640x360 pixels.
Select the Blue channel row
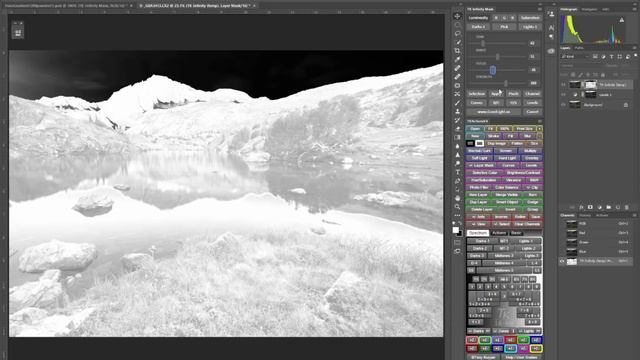(x=597, y=252)
